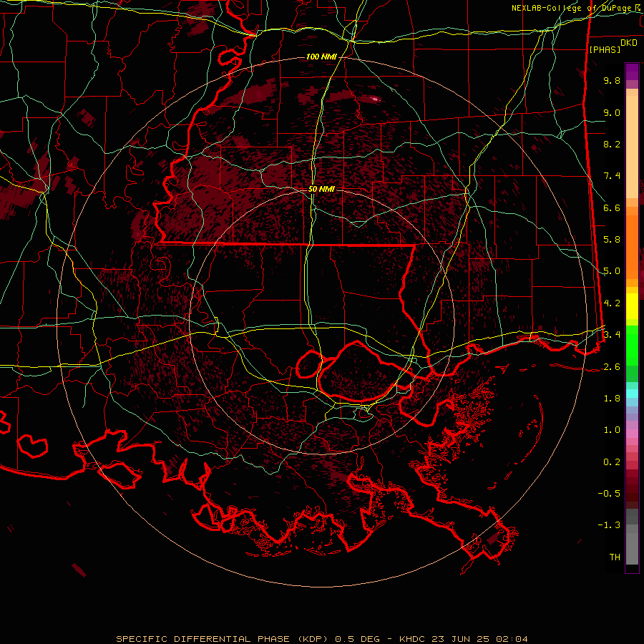Viewport: 644px width, 644px height.
Task: Click the 6.6 value on the color scale
Action: (612, 208)
